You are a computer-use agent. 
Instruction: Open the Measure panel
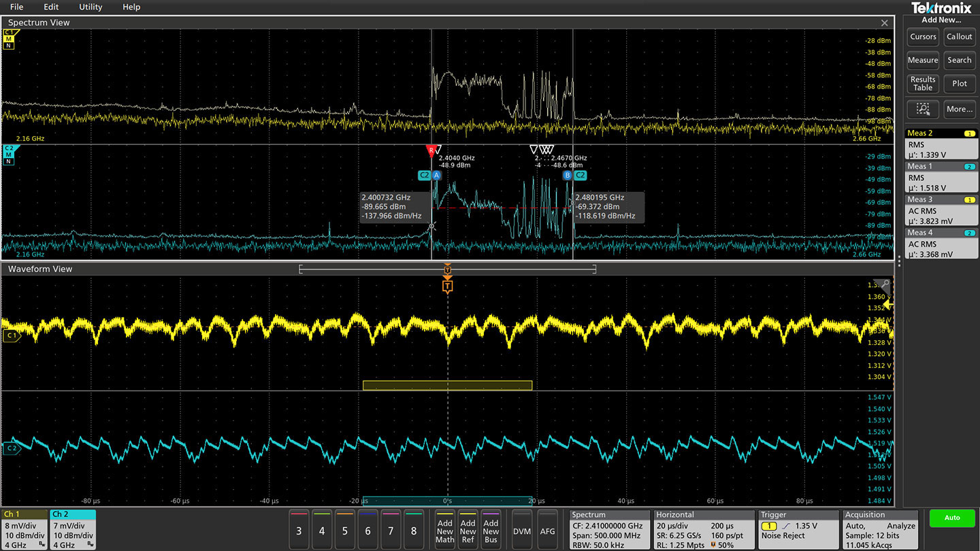click(922, 60)
